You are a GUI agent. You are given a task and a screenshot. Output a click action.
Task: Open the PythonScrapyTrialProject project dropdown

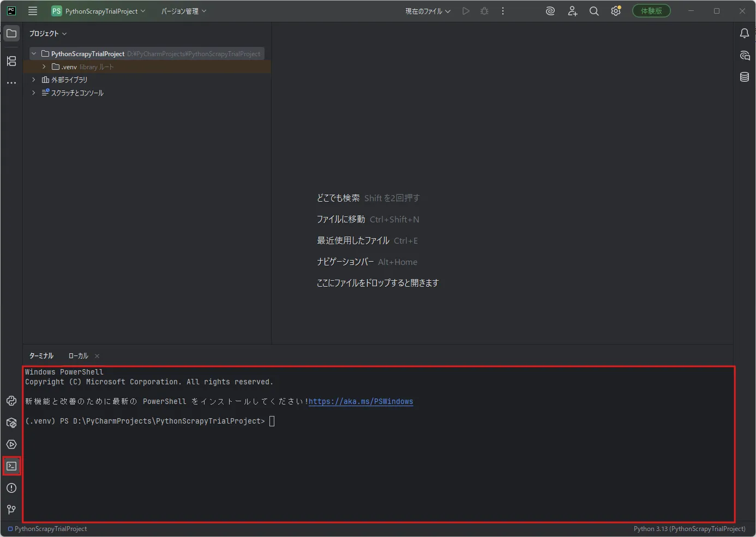pos(99,11)
